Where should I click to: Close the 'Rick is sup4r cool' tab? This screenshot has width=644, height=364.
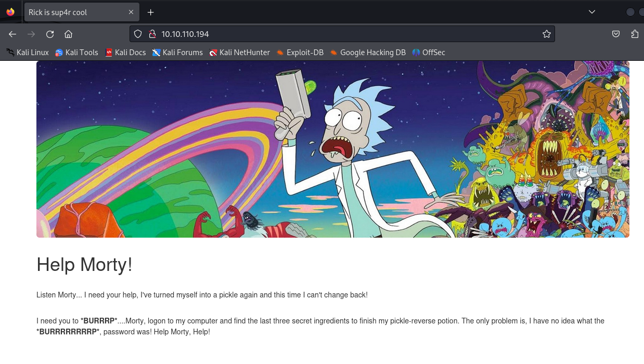pyautogui.click(x=131, y=12)
